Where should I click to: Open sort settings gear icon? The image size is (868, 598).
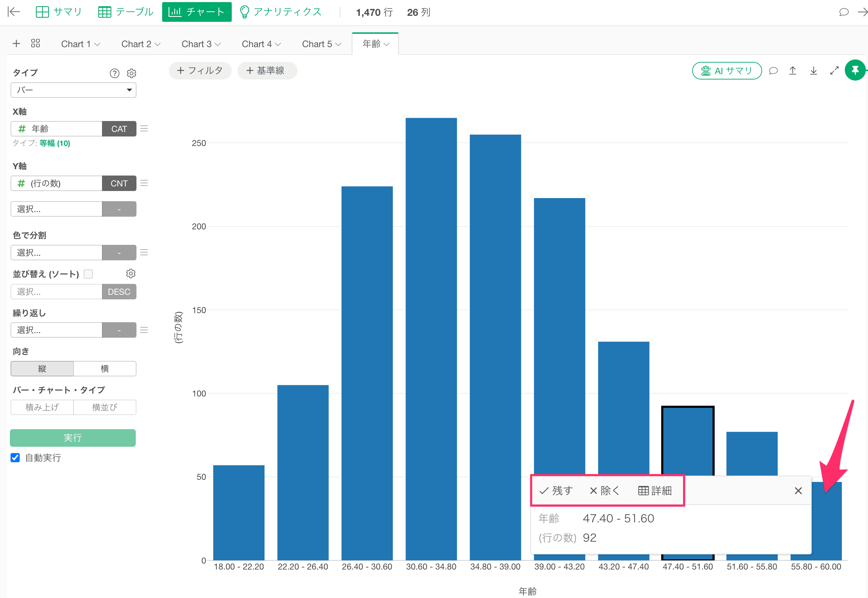(x=131, y=274)
